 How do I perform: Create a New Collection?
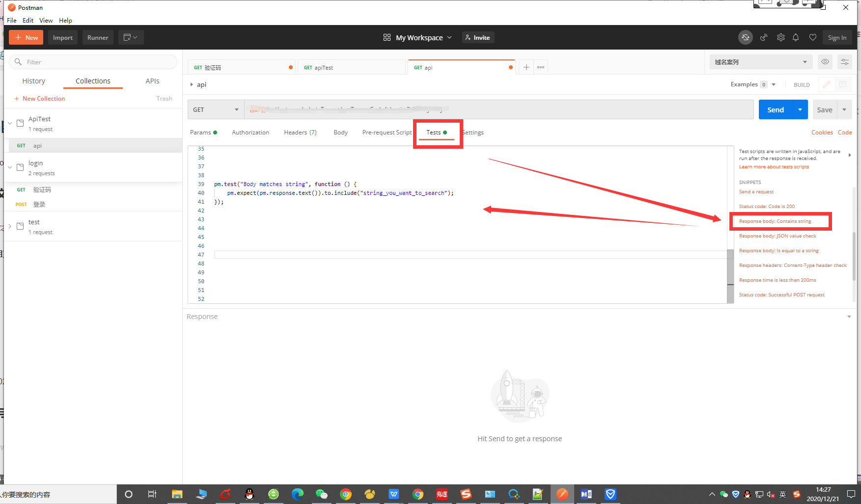[x=40, y=99]
